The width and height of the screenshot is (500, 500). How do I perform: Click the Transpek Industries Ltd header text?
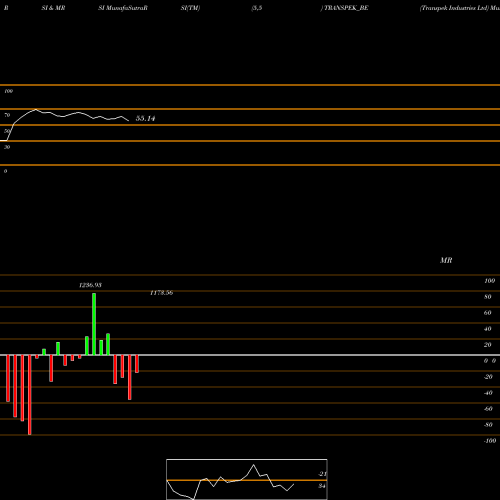click(454, 8)
